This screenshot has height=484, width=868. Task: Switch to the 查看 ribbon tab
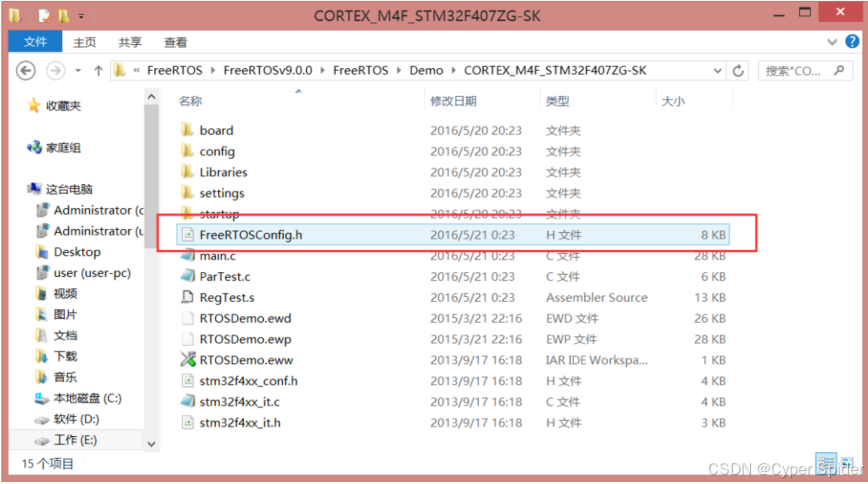click(175, 42)
